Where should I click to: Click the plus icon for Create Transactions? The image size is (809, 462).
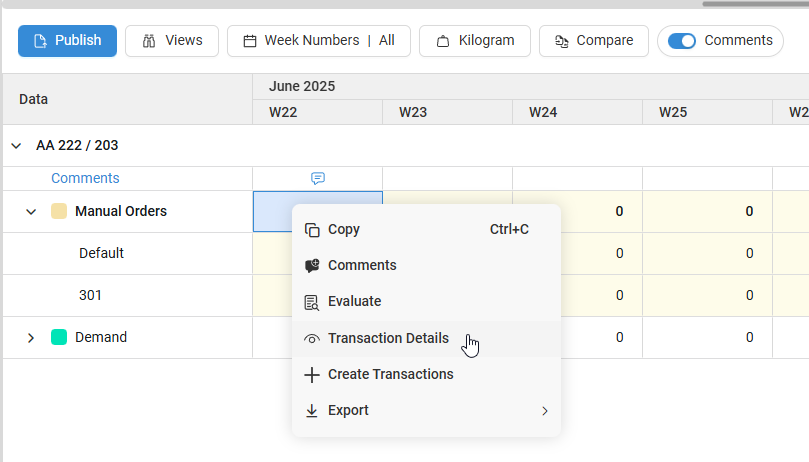coord(312,375)
